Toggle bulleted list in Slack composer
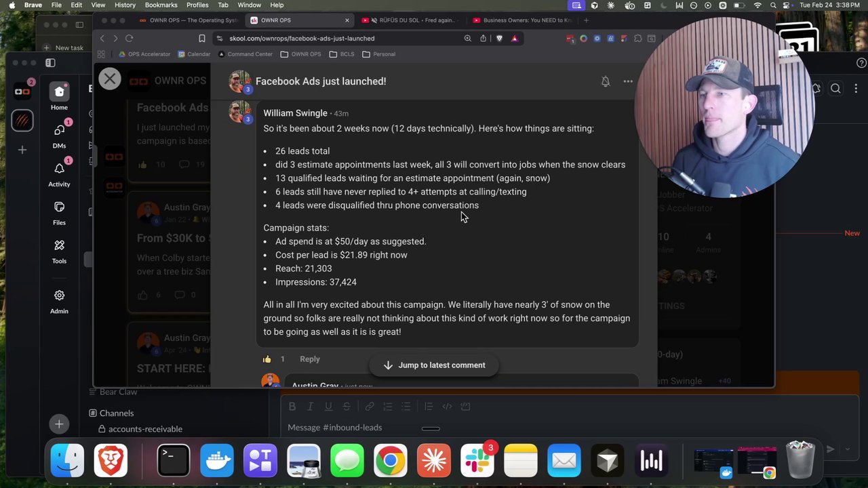Viewport: 868px width, 488px height. 406,407
